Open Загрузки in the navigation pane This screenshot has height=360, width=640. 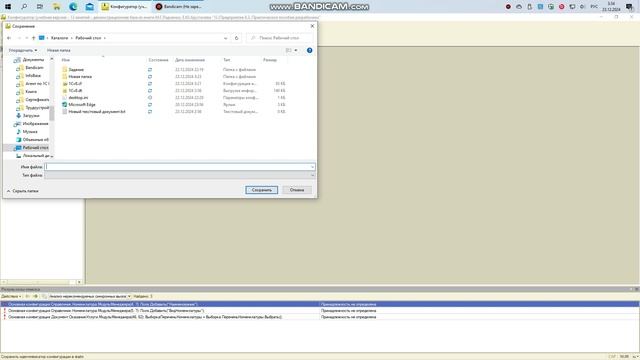[x=31, y=116]
